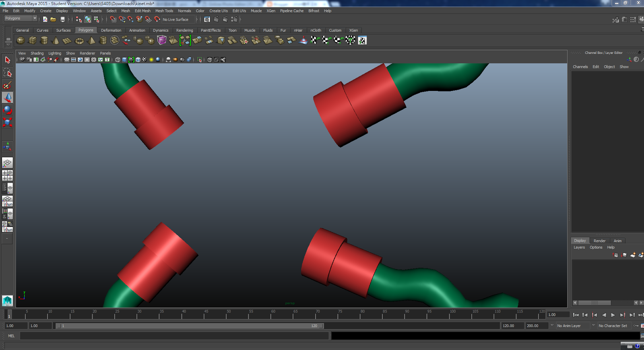Click the current frame field showing 1.00
644x350 pixels.
coord(558,315)
